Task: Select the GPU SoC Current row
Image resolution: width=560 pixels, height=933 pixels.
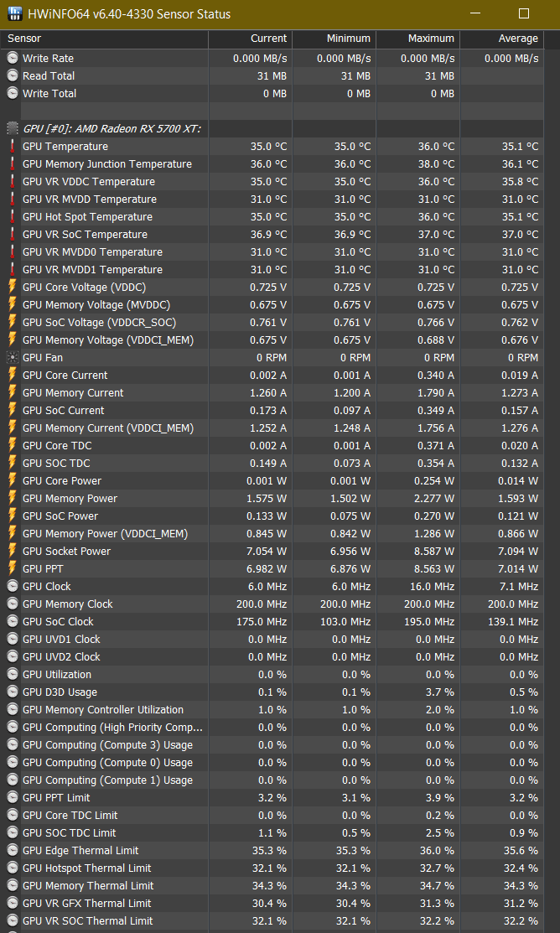Action: (x=272, y=411)
